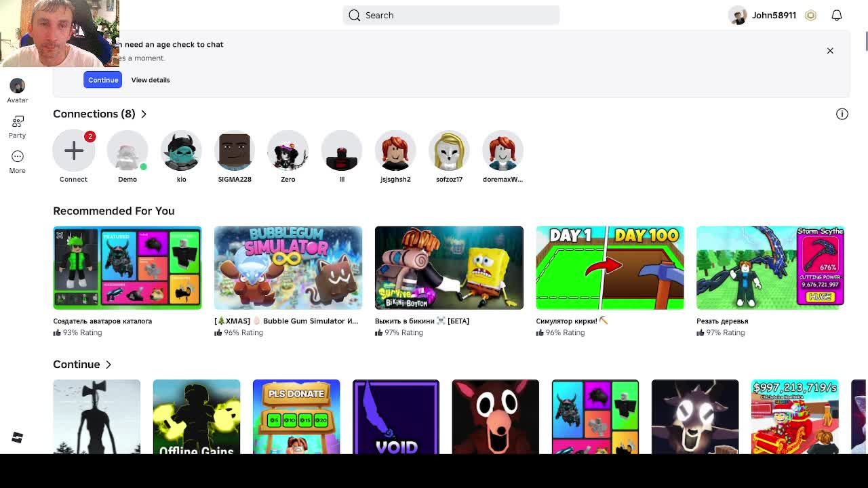Screen dimensions: 868x488
Task: Open the notifications bell
Action: coord(837,15)
